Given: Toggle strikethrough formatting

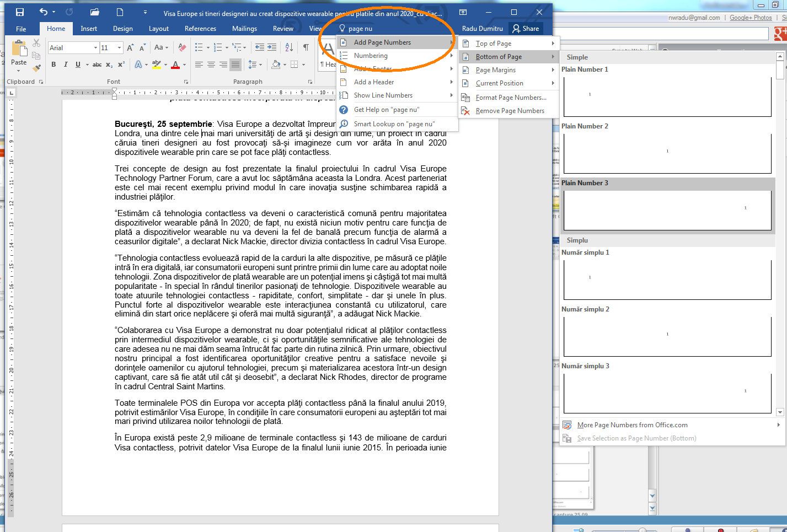Looking at the screenshot, I should click(x=97, y=65).
